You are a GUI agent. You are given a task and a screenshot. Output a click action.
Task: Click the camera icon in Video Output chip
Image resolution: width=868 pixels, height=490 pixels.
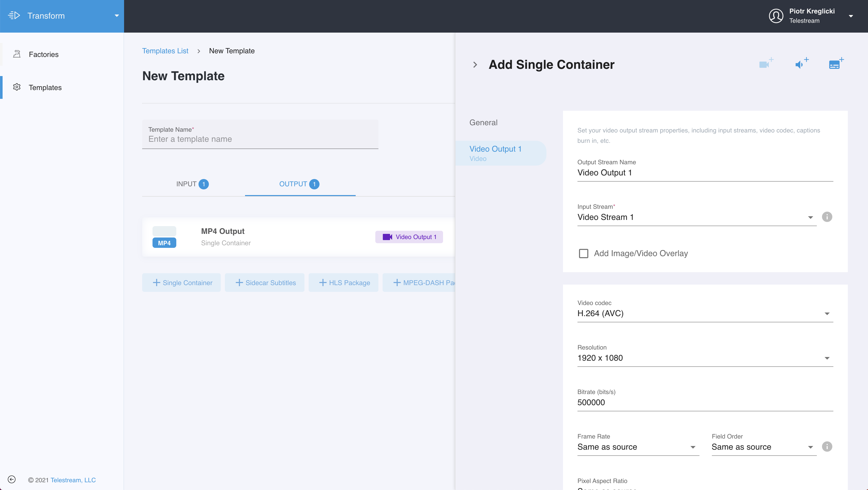pyautogui.click(x=387, y=237)
